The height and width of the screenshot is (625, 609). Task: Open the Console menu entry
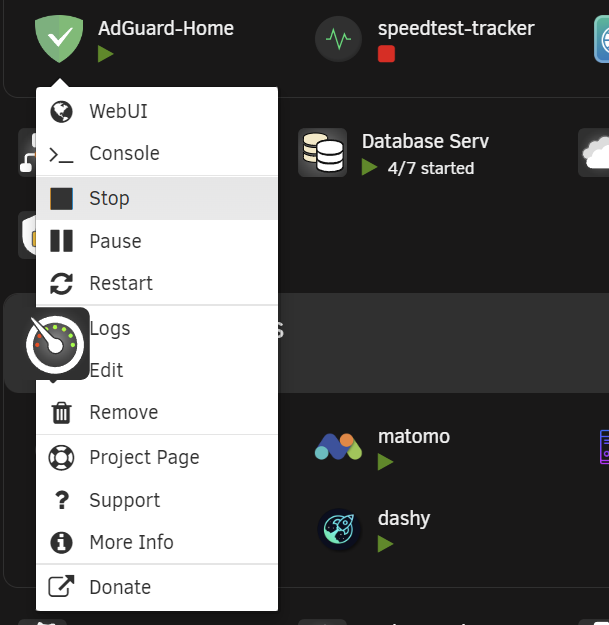(157, 153)
